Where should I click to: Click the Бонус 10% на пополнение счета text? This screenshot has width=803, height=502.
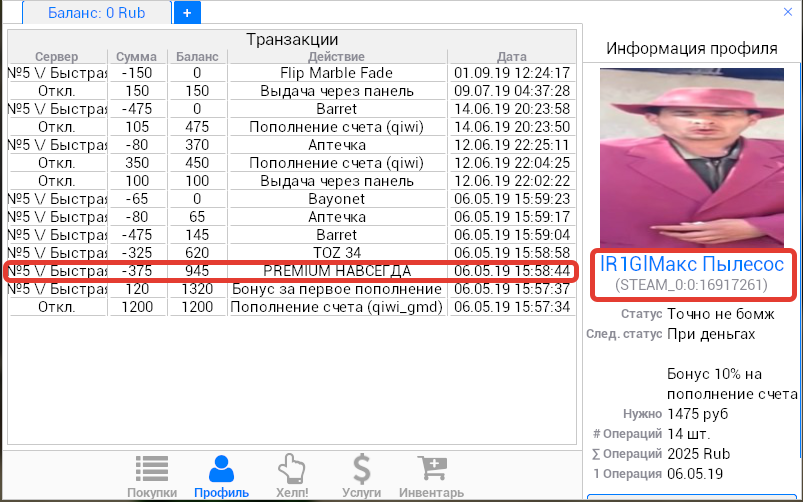732,384
